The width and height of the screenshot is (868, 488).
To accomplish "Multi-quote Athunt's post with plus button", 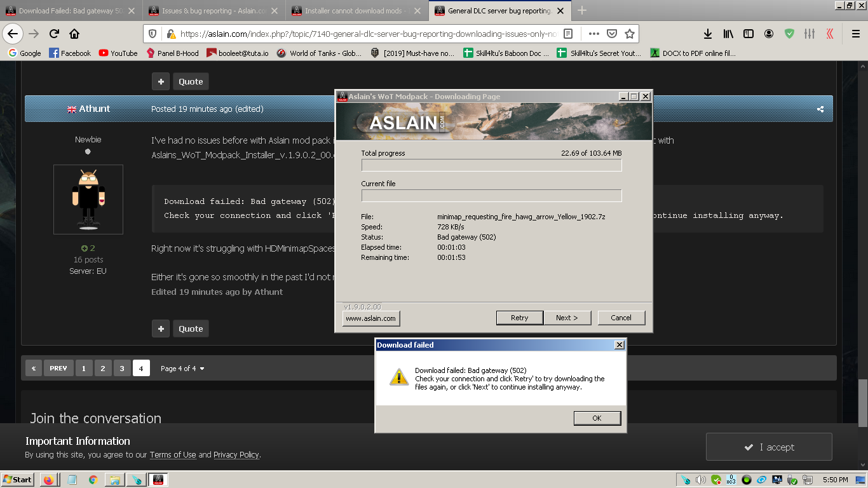I will (161, 329).
